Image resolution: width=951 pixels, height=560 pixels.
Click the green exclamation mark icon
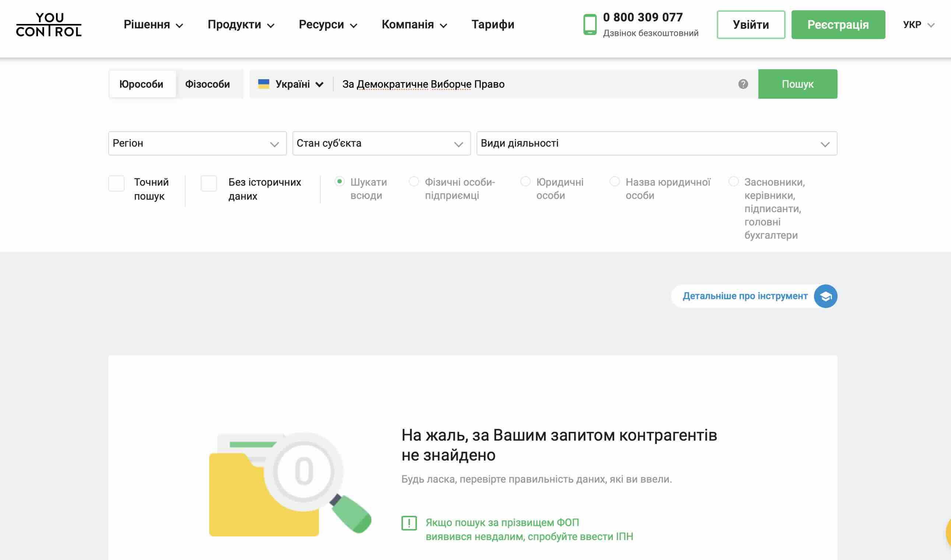[409, 523]
